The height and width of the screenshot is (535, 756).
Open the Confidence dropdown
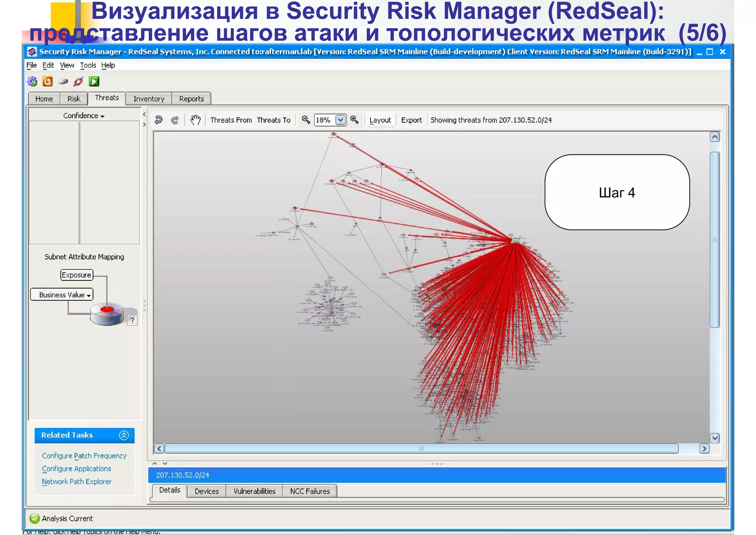tap(84, 116)
